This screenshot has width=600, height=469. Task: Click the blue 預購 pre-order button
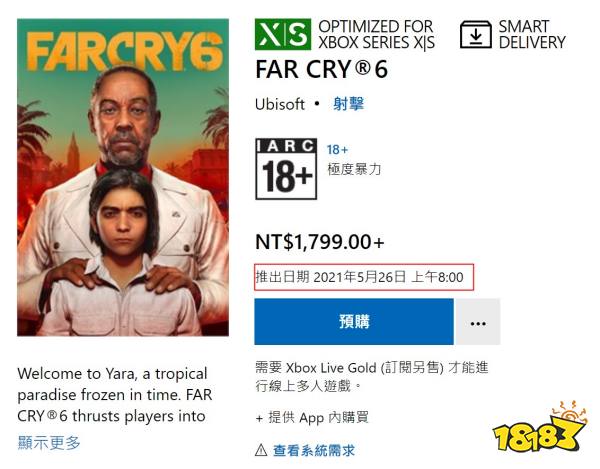coord(354,322)
